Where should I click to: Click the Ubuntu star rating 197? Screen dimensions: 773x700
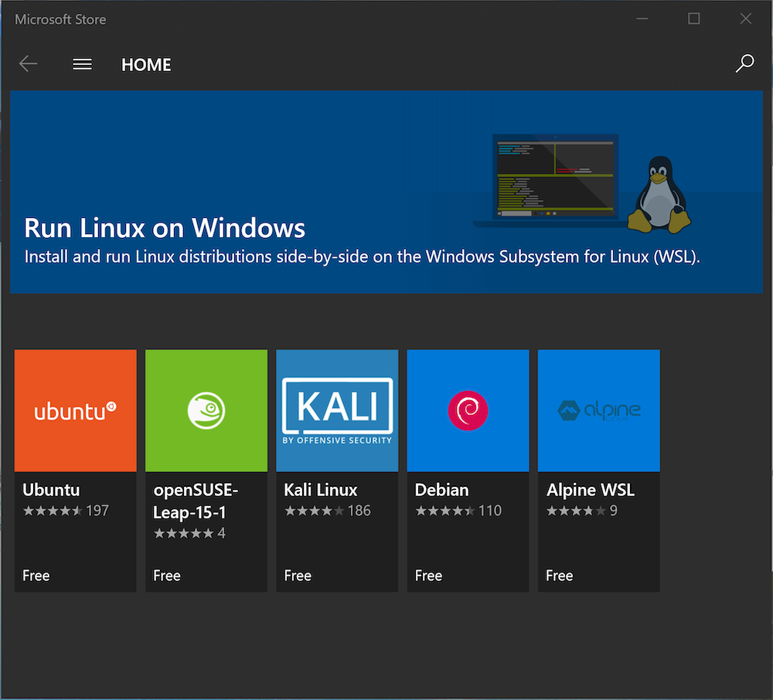(x=66, y=511)
